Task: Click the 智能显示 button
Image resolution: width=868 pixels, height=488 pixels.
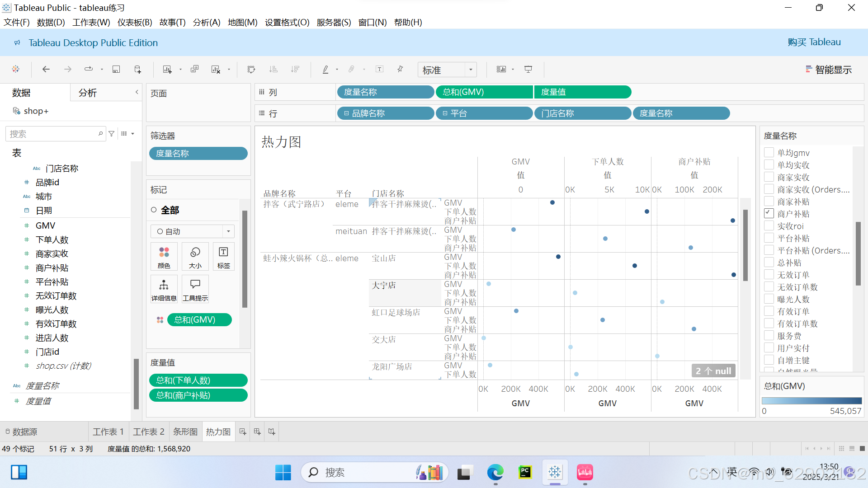Action: 828,70
